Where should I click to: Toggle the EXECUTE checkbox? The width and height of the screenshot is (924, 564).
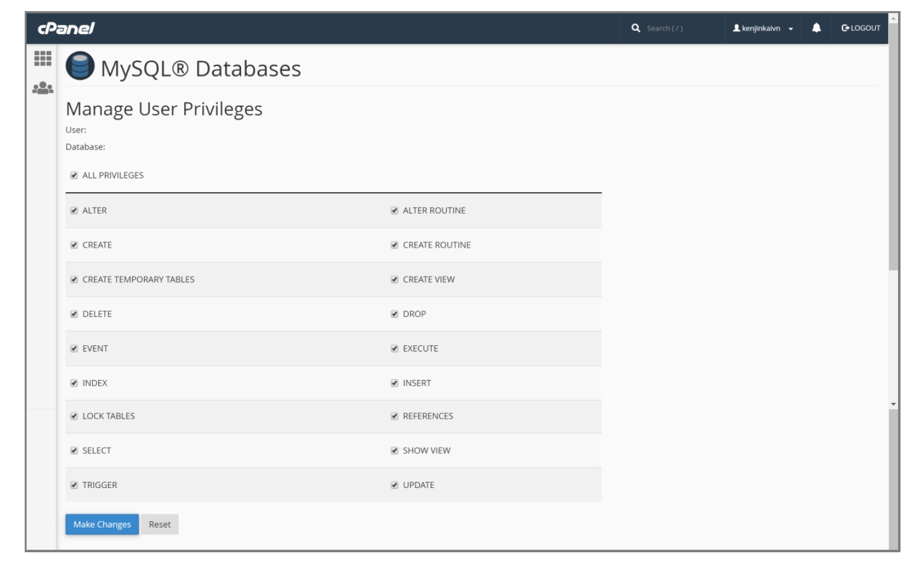(x=394, y=349)
